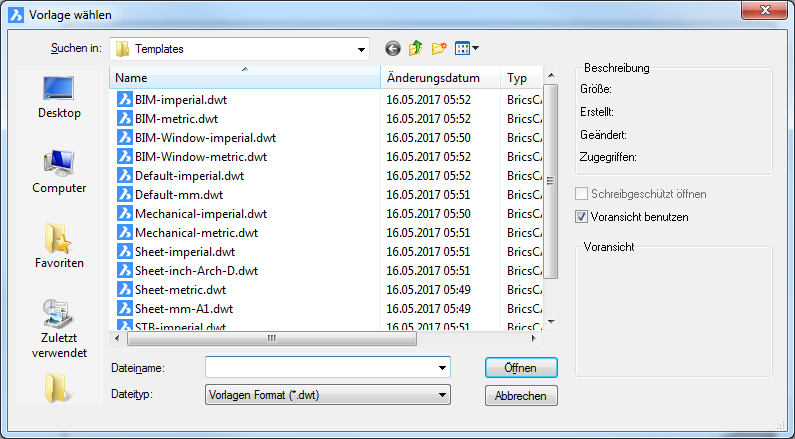Image resolution: width=795 pixels, height=439 pixels.
Task: Open the Dateiname dropdown arrow
Action: (x=441, y=368)
